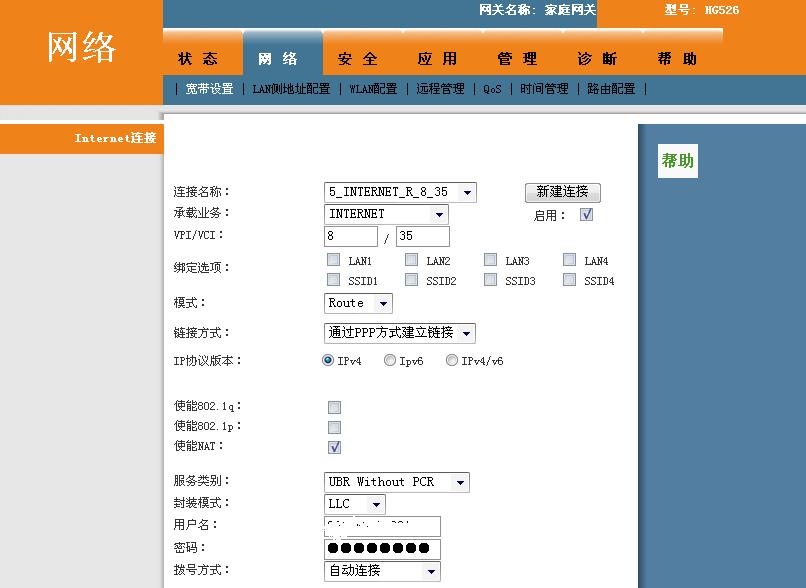Screen dimensions: 806x588
Task: Toggle the 启用 checkbox
Action: pos(587,215)
